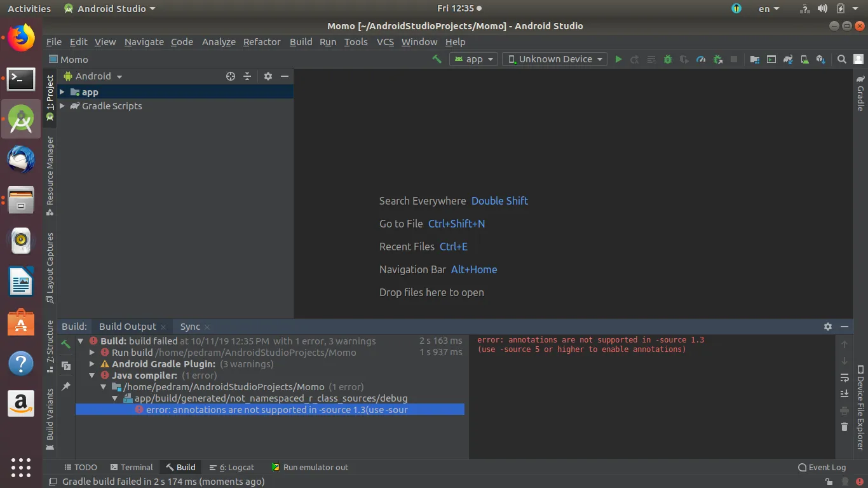Expand the Android Gradle Plugin warnings node
The height and width of the screenshot is (488, 868).
click(92, 364)
